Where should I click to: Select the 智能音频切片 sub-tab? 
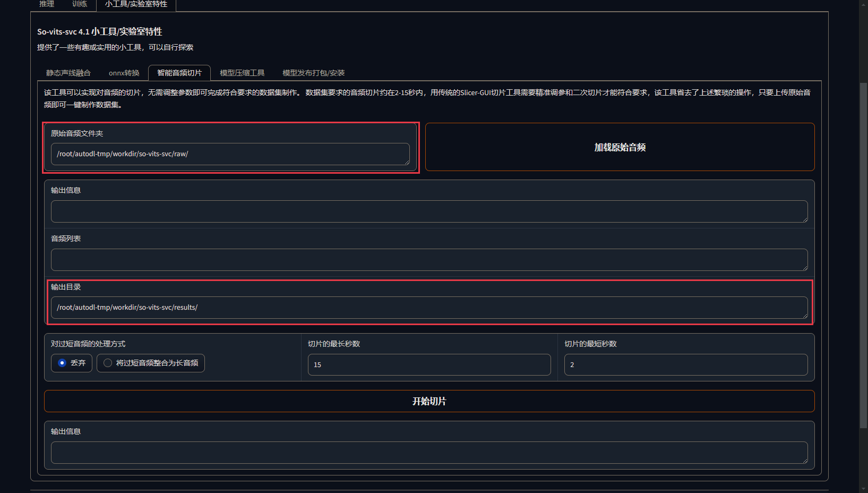coord(179,73)
